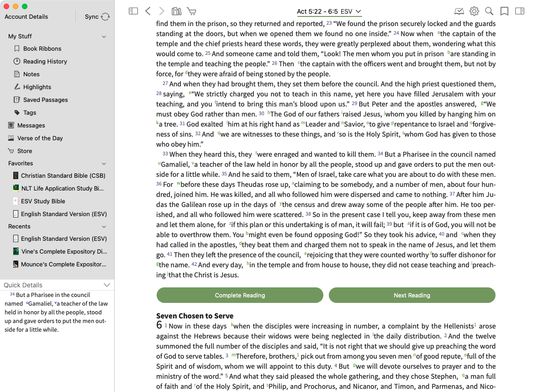Open ESV Study Bible from Favorites
538x392 pixels.
click(43, 201)
